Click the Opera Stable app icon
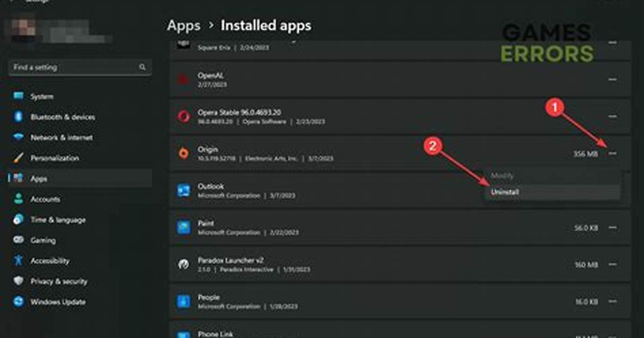This screenshot has height=338, width=644. pos(183,116)
